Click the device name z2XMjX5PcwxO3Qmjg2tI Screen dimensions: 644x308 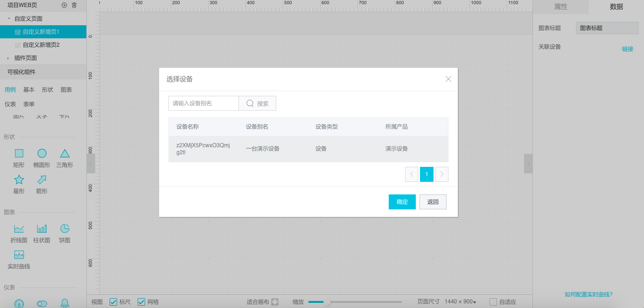(x=203, y=149)
